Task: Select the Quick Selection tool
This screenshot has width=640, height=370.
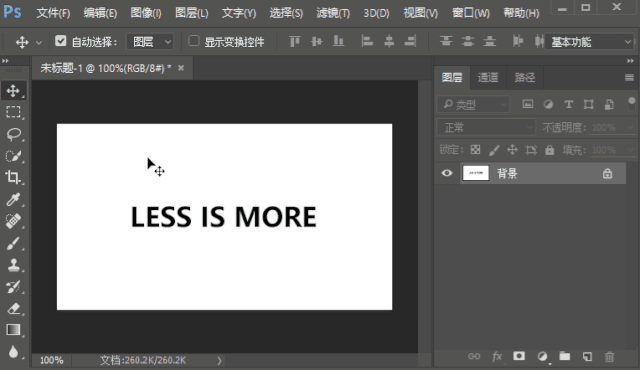Action: point(13,155)
